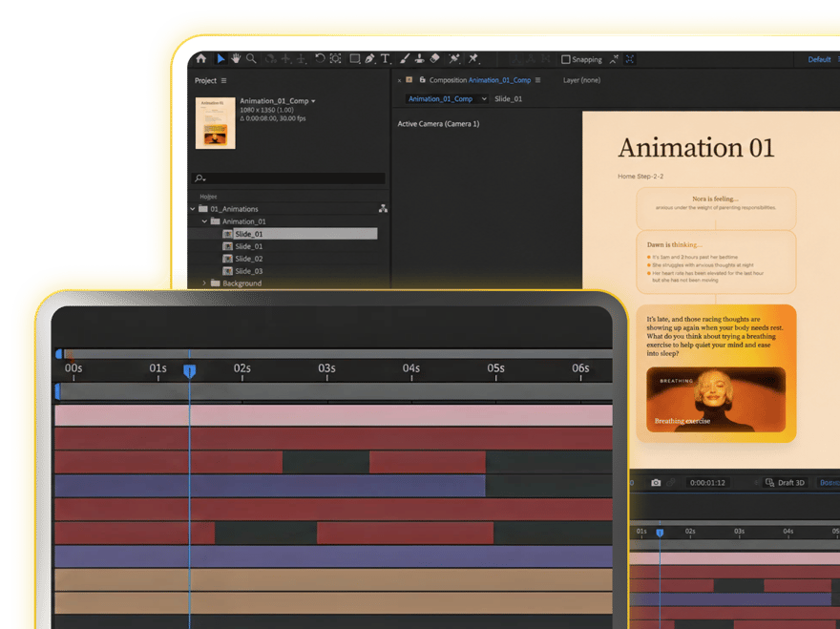Image resolution: width=840 pixels, height=629 pixels.
Task: Click the 02s mark on large timeline ruler
Action: tap(242, 368)
